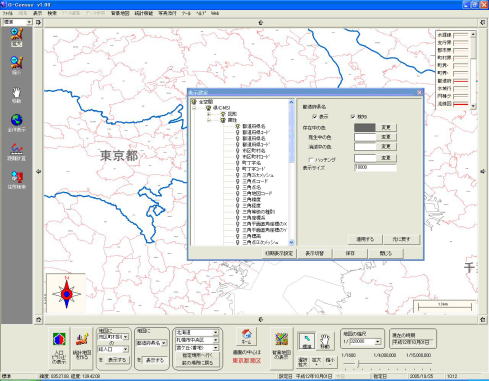Activate the hand pan tool in sidebar
The width and height of the screenshot is (489, 381).
(16, 95)
